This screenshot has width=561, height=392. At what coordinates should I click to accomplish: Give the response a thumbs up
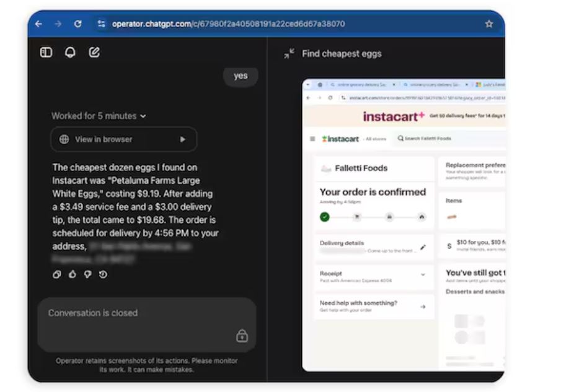click(73, 274)
